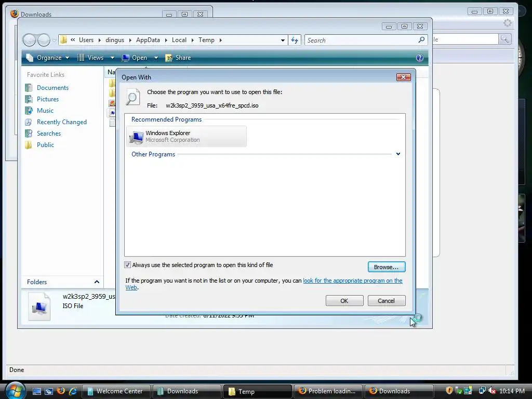Image resolution: width=532 pixels, height=399 pixels.
Task: Click dingus in the address path
Action: click(115, 40)
